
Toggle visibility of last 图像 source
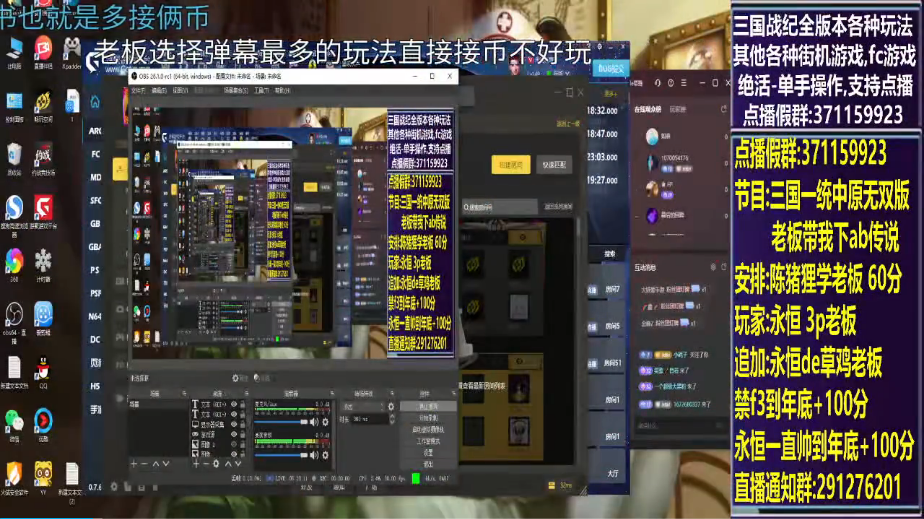click(x=234, y=454)
